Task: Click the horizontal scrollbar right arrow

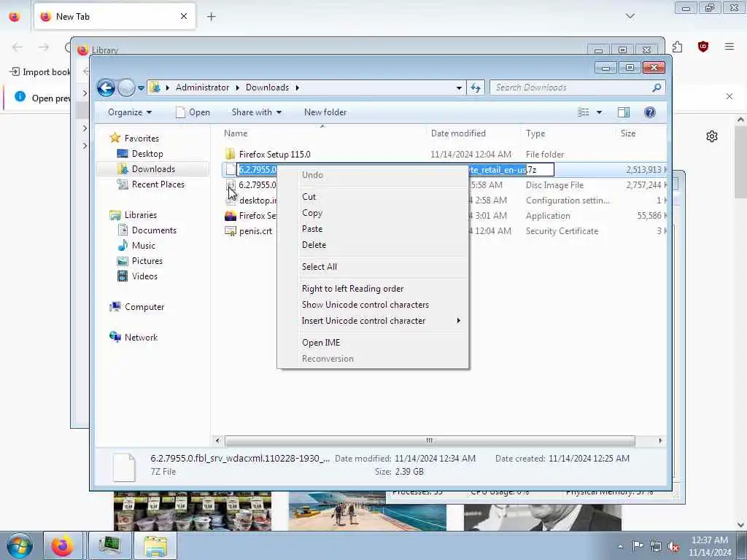Action: (x=660, y=441)
